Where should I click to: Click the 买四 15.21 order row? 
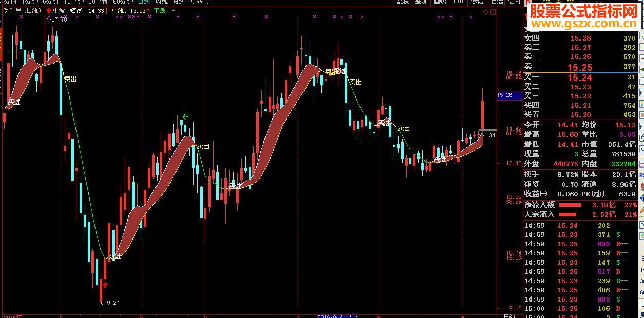click(x=580, y=106)
